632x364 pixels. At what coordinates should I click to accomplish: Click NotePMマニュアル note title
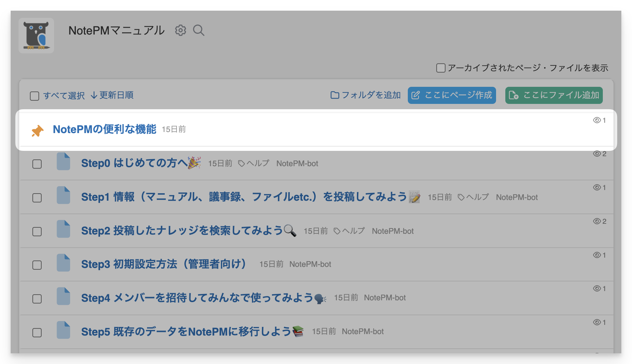pyautogui.click(x=117, y=31)
